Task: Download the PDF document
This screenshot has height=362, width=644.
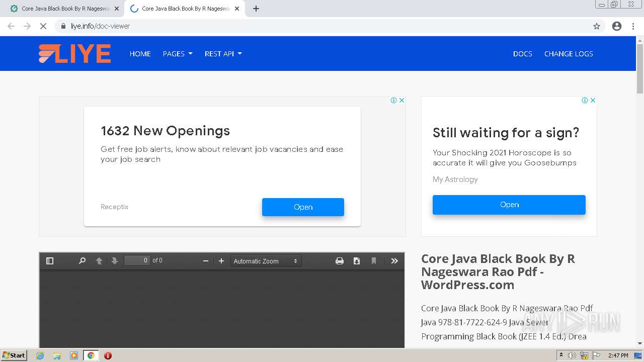Action: pos(357,260)
